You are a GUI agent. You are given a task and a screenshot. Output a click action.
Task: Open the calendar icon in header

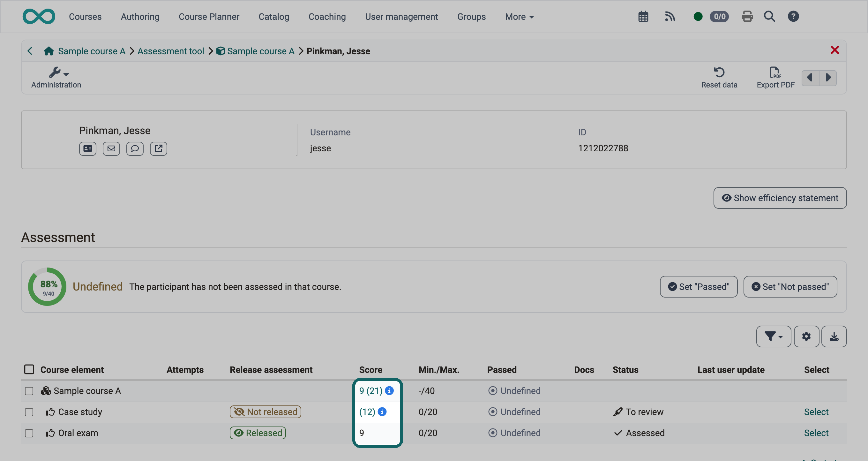click(x=643, y=17)
